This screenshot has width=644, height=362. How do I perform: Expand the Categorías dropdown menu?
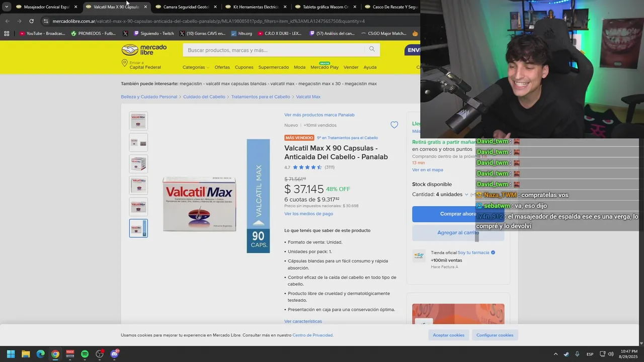point(196,67)
